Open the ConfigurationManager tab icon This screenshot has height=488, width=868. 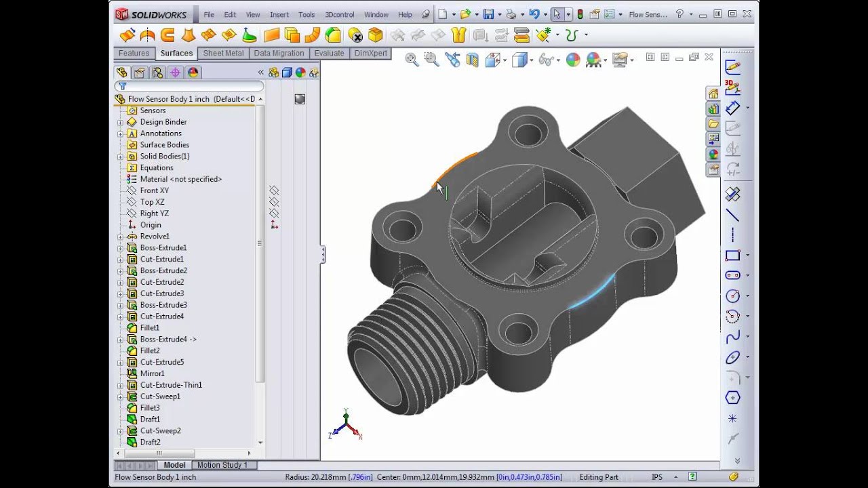pyautogui.click(x=157, y=73)
